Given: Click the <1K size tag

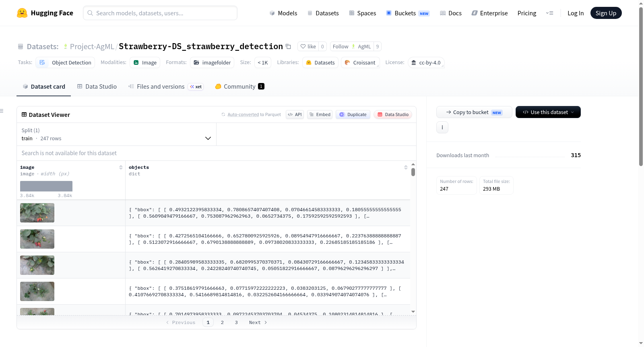Looking at the screenshot, I should point(263,62).
